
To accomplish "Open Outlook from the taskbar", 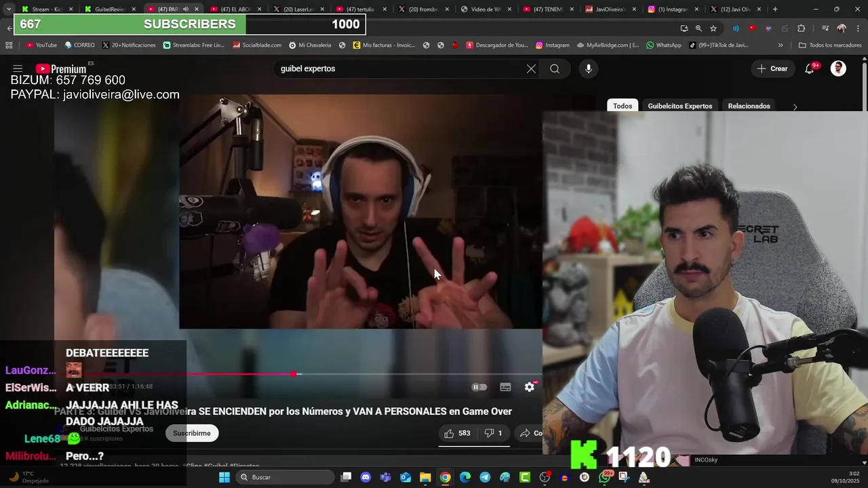I will tap(406, 477).
